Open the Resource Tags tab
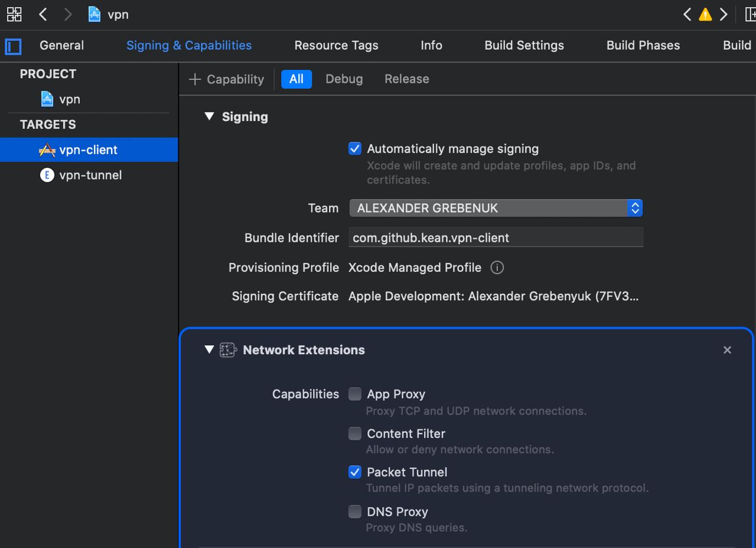This screenshot has height=548, width=756. point(336,46)
